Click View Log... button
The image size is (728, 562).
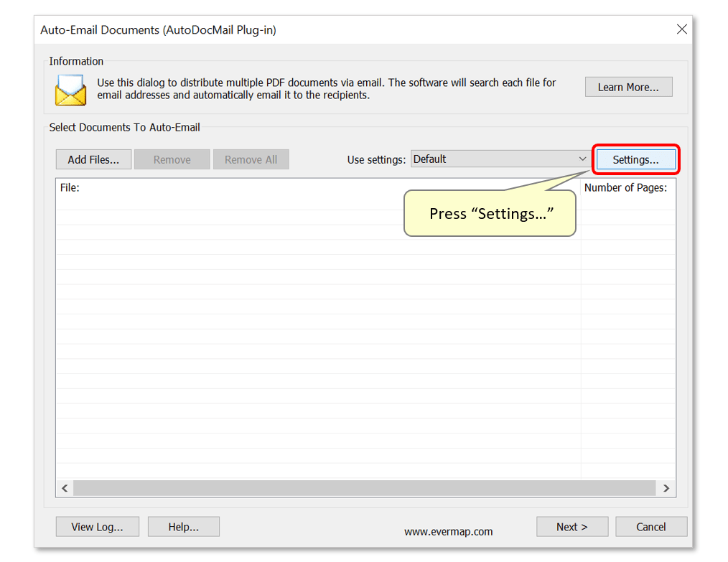pos(97,527)
